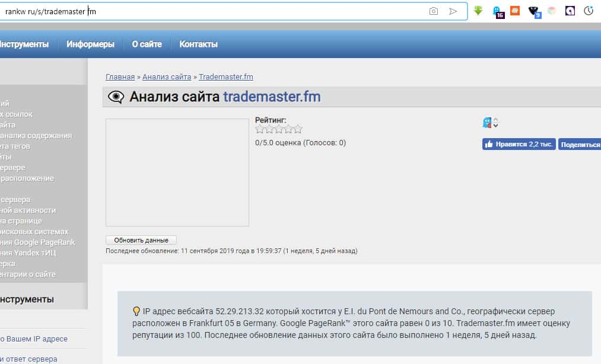Click the send arrow icon in address bar
This screenshot has width=601, height=364.
click(x=453, y=11)
